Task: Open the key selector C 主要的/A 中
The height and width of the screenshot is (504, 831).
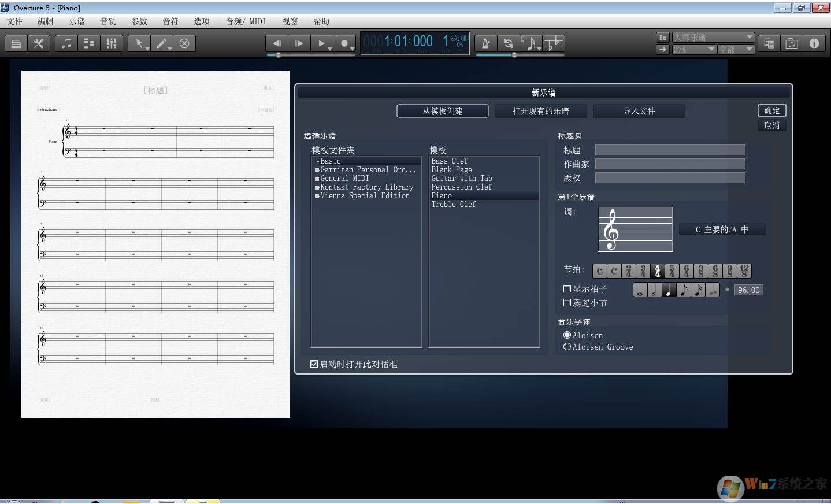Action: tap(722, 229)
